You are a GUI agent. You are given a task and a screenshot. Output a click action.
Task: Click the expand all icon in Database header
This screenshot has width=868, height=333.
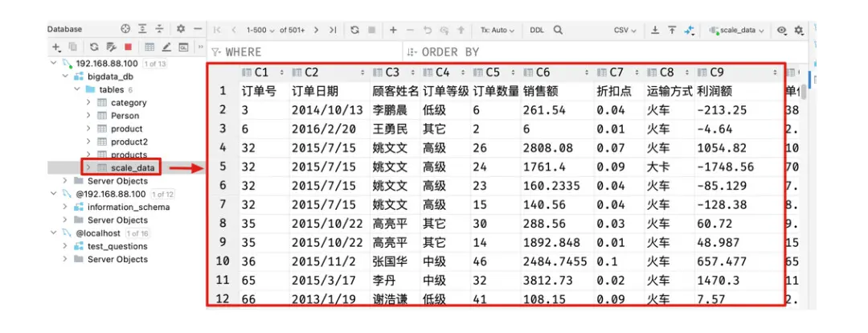tap(142, 29)
